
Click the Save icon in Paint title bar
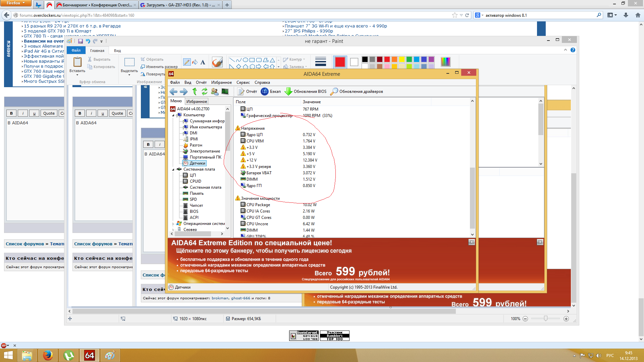point(80,41)
